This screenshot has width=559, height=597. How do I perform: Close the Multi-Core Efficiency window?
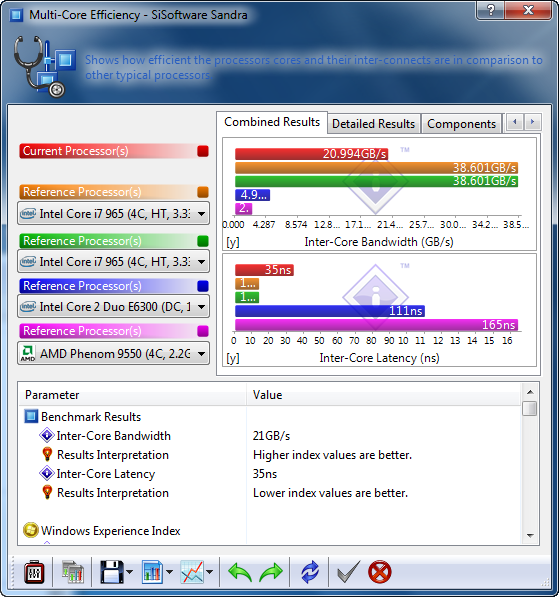pyautogui.click(x=528, y=10)
